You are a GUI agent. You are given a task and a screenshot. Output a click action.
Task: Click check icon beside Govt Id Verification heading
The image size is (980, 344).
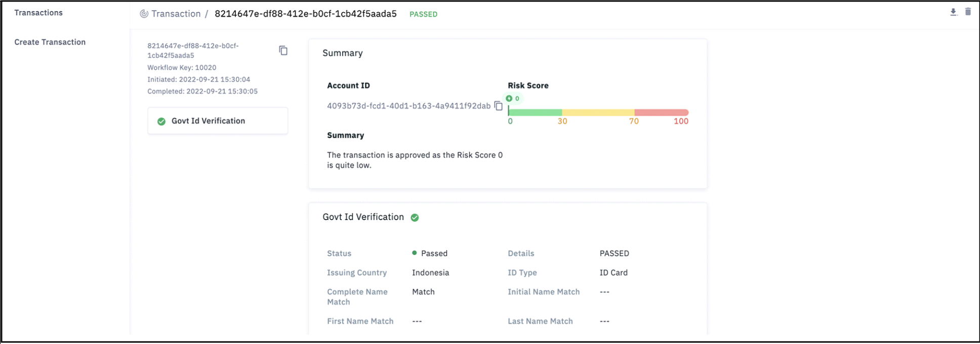415,218
